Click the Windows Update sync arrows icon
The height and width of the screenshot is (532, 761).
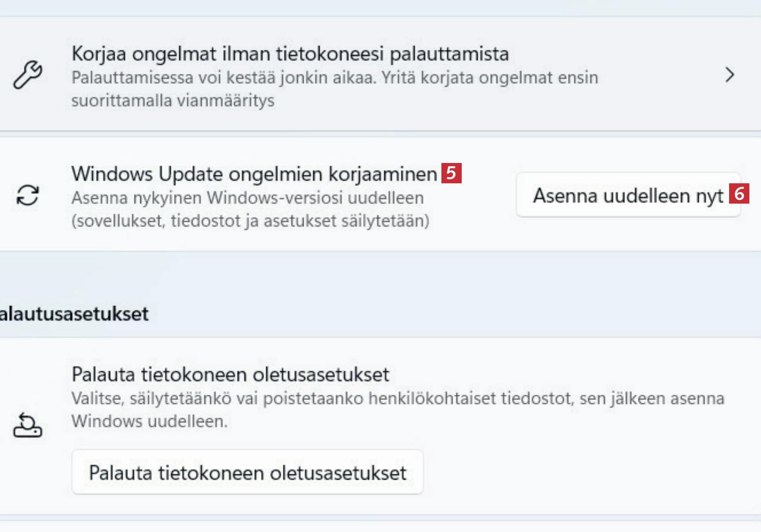click(x=28, y=195)
